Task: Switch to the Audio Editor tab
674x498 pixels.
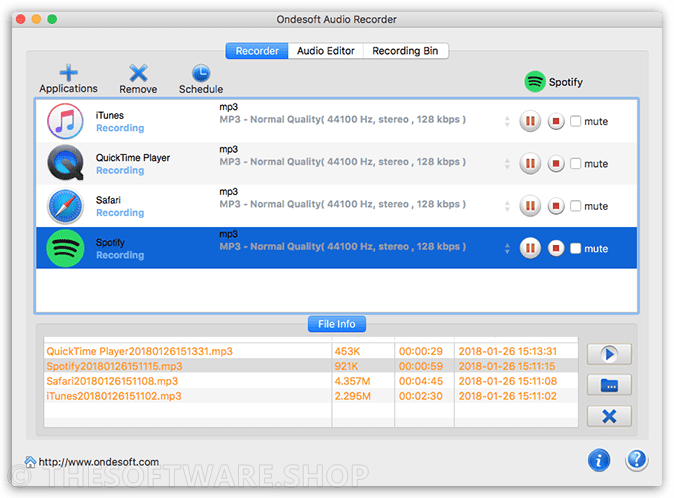Action: point(325,51)
